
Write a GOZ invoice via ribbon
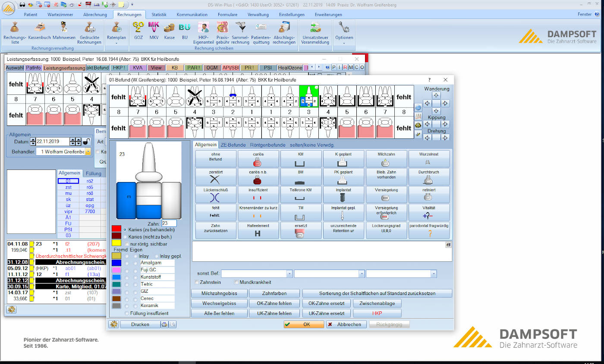click(x=138, y=31)
